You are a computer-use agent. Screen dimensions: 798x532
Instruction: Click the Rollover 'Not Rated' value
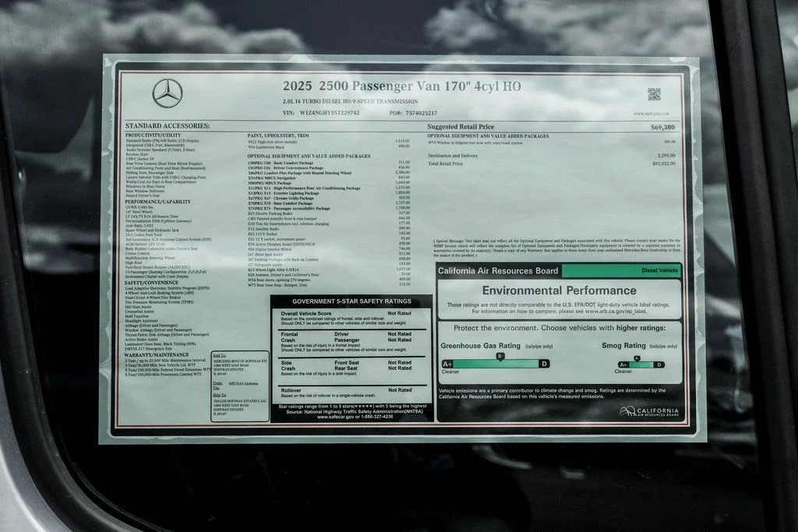click(400, 390)
